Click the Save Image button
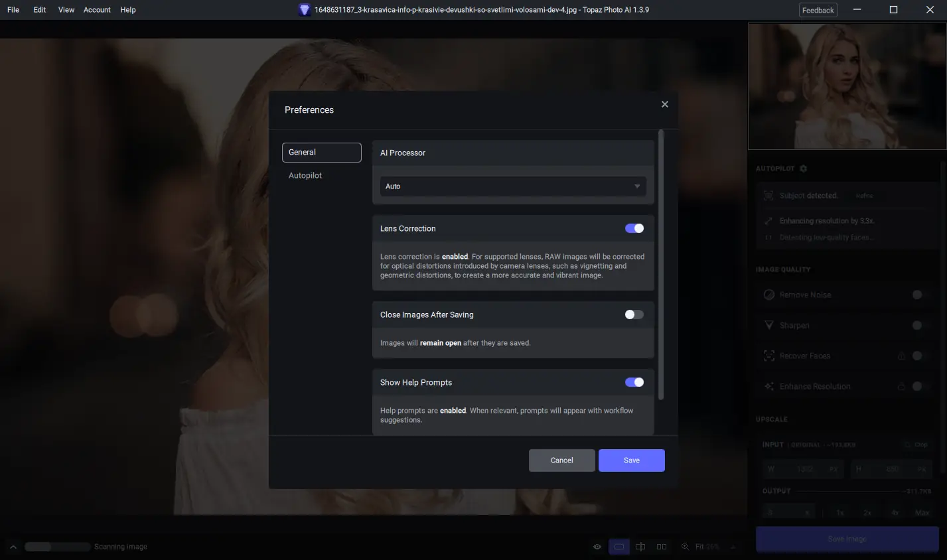The height and width of the screenshot is (560, 947). coord(847,539)
